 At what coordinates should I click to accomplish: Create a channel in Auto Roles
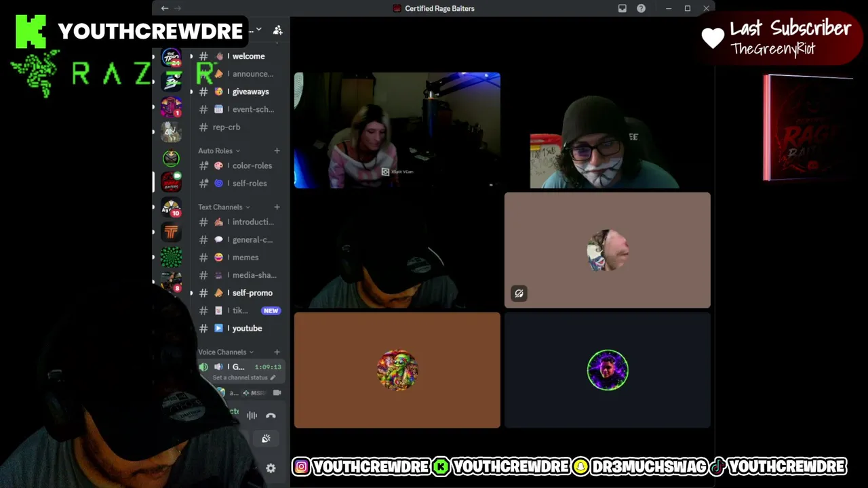(277, 150)
